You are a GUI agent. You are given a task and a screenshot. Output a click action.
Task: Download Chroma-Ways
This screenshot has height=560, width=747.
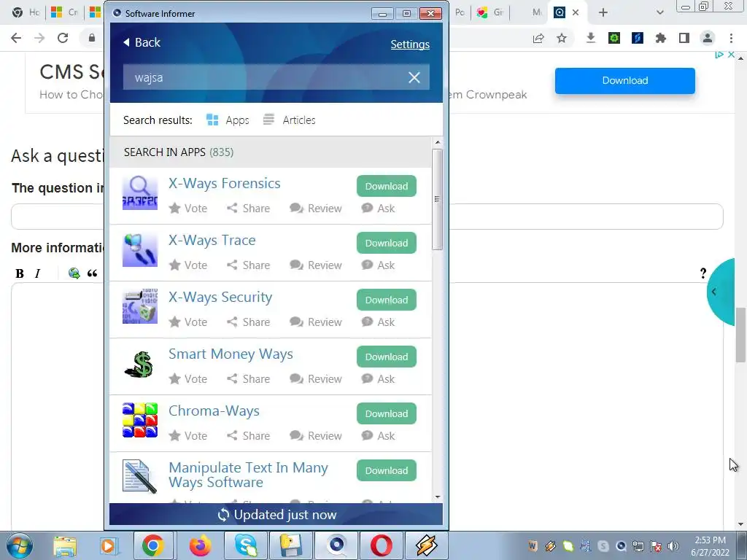coord(387,414)
